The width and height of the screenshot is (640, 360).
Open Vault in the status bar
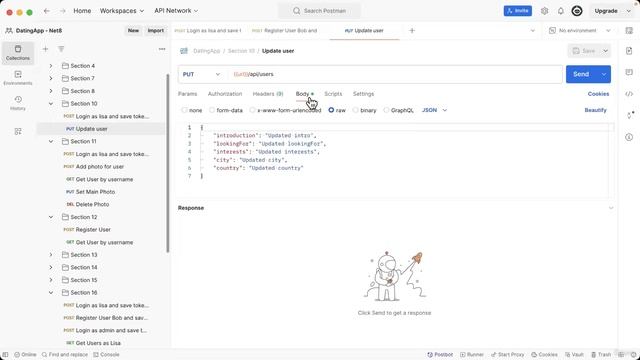[574, 354]
